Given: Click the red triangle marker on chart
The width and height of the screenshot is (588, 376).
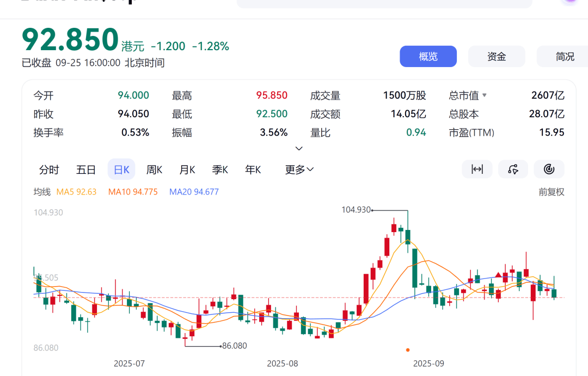Looking at the screenshot, I should tap(499, 275).
